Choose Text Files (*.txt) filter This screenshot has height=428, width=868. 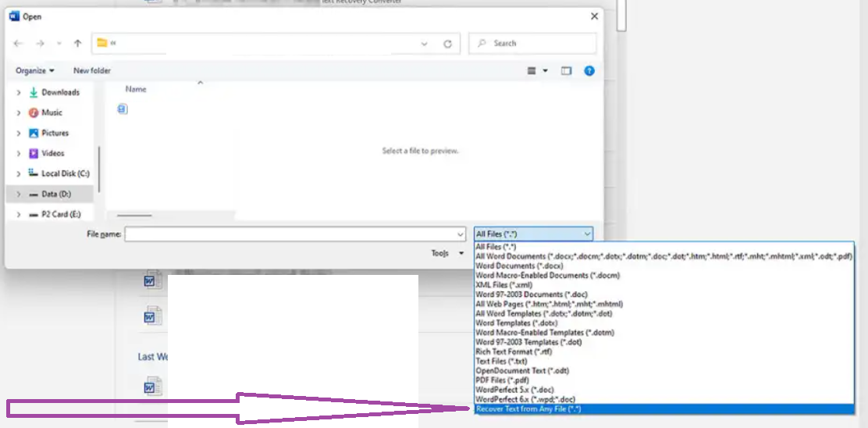663,361
